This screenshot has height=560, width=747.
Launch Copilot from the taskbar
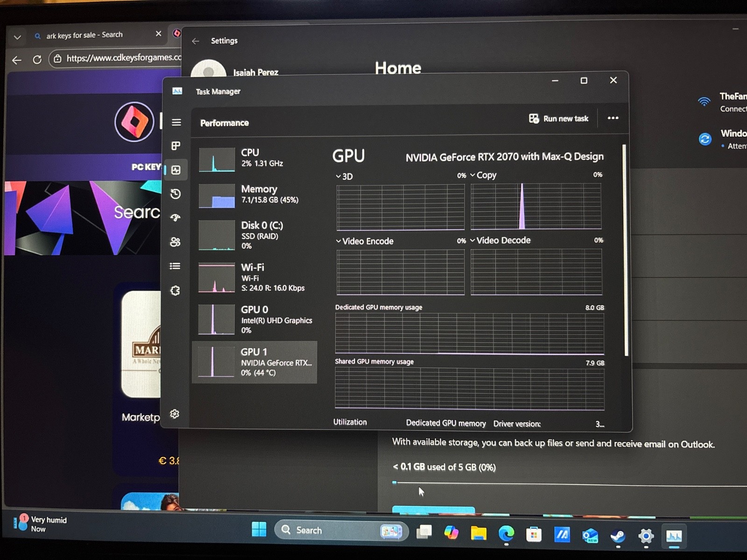click(x=451, y=532)
